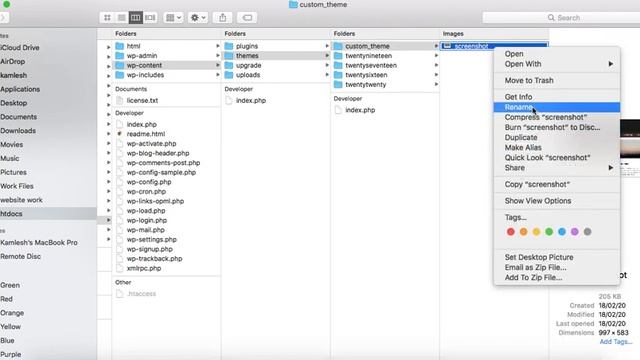This screenshot has height=360, width=640.
Task: Select the twentytwenty folder
Action: tap(365, 84)
